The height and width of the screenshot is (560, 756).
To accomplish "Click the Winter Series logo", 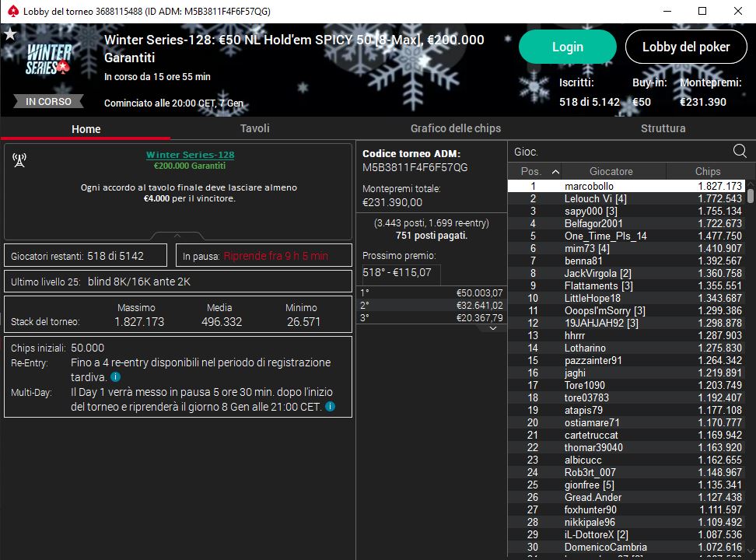I will pyautogui.click(x=50, y=60).
